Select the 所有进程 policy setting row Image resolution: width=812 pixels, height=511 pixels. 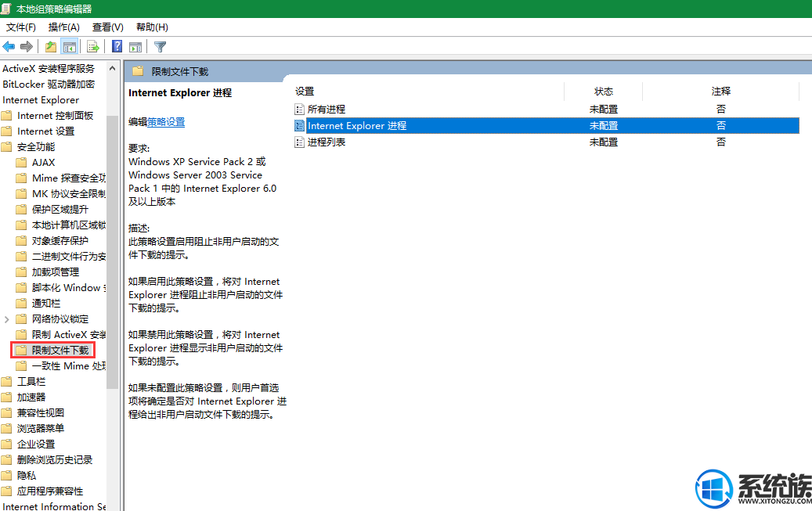(x=547, y=110)
